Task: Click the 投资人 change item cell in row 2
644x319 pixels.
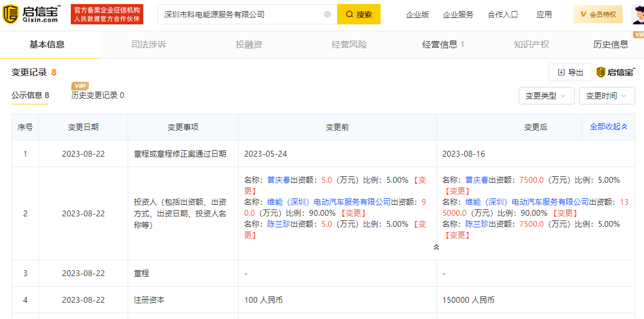Action: (183, 213)
